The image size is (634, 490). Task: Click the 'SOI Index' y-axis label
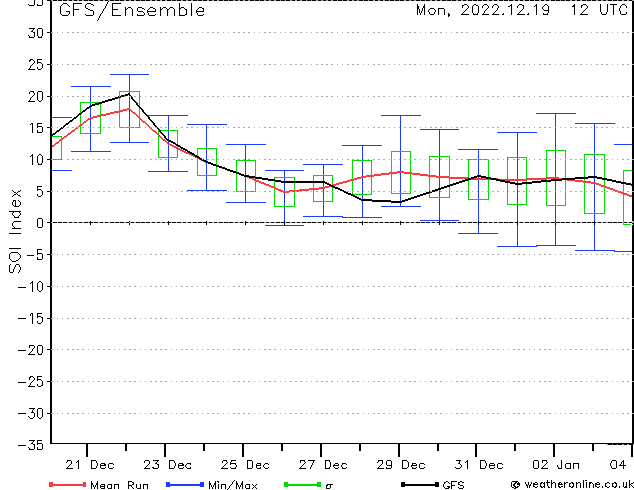(15, 231)
